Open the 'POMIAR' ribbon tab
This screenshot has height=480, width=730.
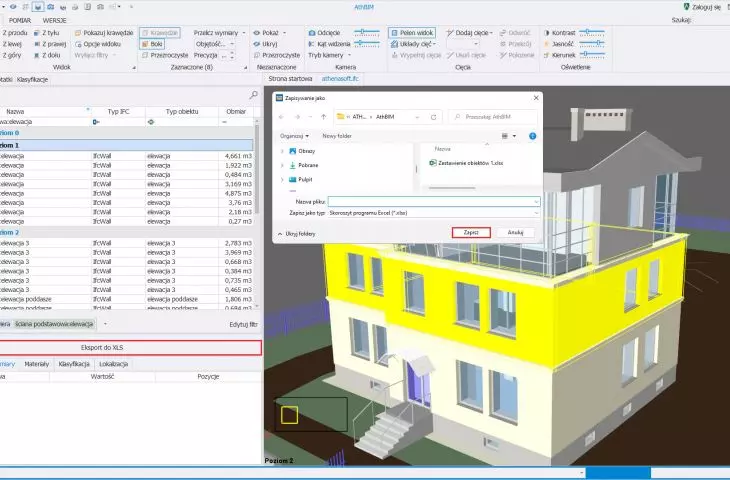20,20
